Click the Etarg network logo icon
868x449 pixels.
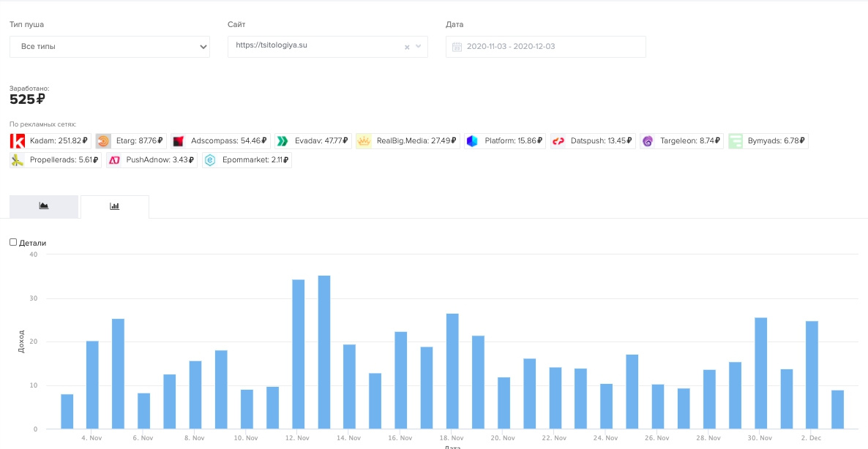coord(103,141)
